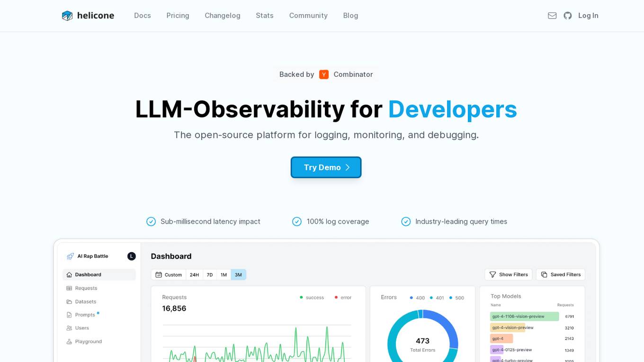Open the Saved Filters dropdown
Screen dimensions: 644x362
[561, 275]
